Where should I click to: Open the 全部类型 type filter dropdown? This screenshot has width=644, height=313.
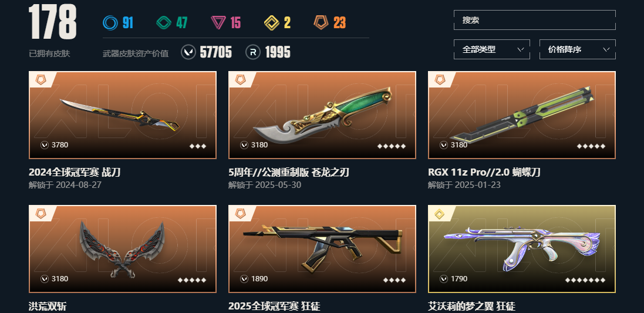[491, 49]
